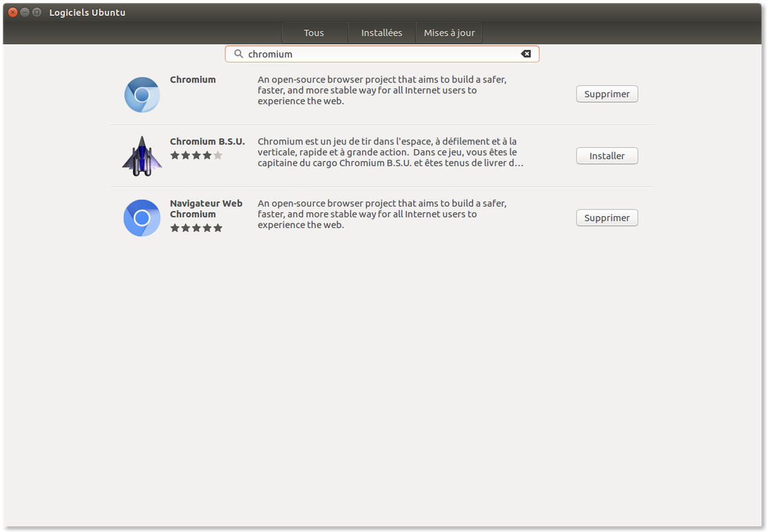This screenshot has height=532, width=767.
Task: Remove Chromium with its Supprimer button
Action: pos(607,94)
